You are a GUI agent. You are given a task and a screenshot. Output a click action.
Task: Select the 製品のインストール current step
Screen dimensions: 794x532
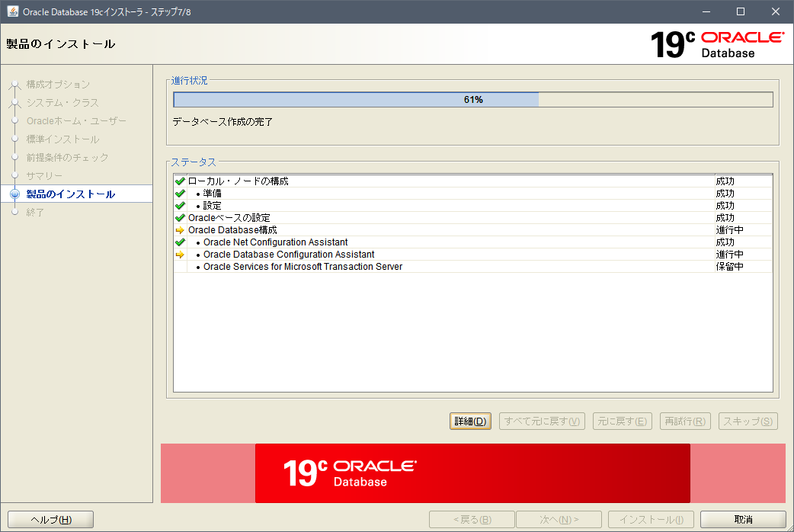coord(70,194)
